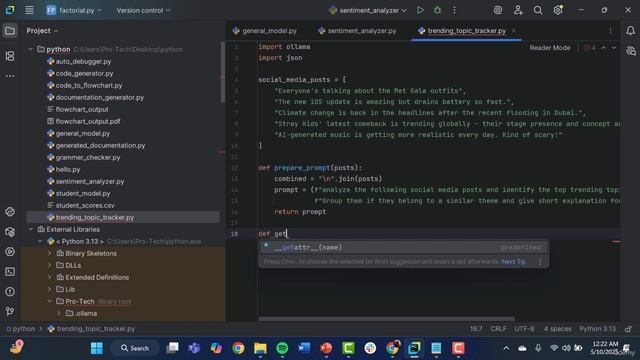
Task: Open the AI Assistant swirl icon in title bar
Action: pyautogui.click(x=498, y=10)
